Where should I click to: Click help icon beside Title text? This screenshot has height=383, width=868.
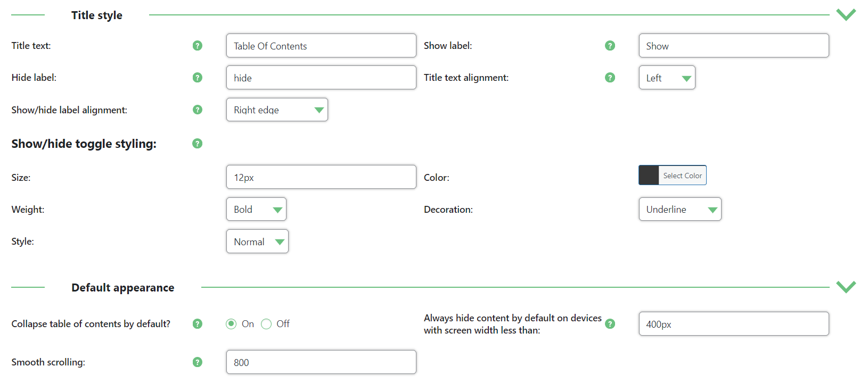point(198,46)
